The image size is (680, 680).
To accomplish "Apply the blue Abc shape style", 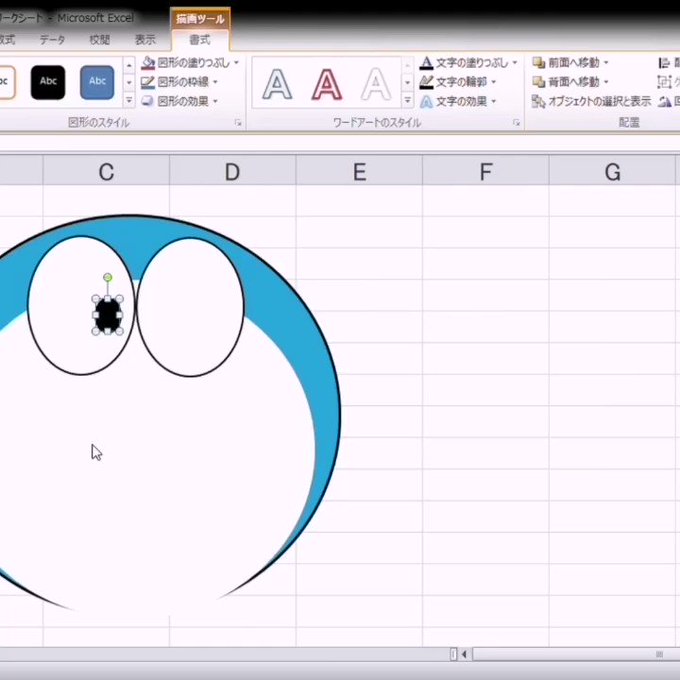I will (x=97, y=82).
